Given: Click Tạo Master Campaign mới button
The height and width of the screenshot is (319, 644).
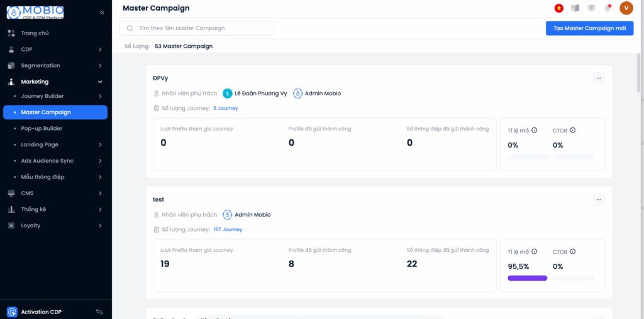Looking at the screenshot, I should (x=589, y=28).
